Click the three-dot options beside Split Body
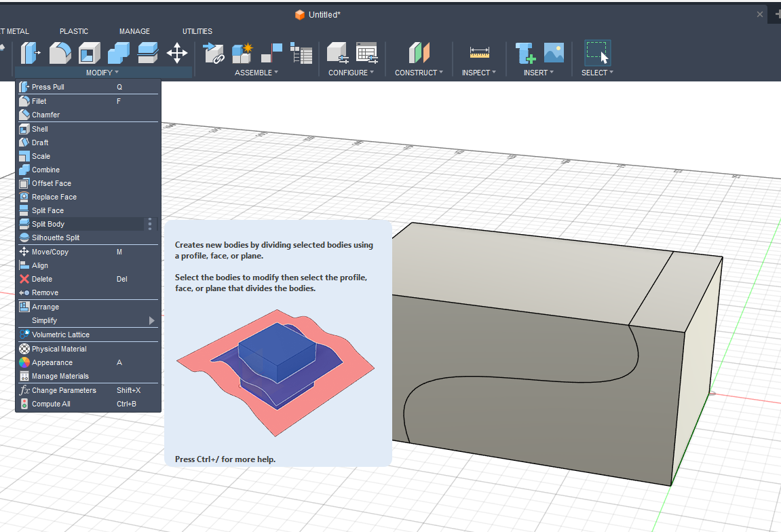The width and height of the screenshot is (781, 532). (x=150, y=224)
